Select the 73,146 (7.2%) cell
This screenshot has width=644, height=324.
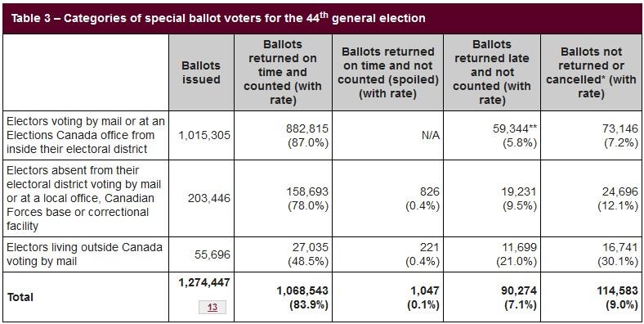click(591, 135)
